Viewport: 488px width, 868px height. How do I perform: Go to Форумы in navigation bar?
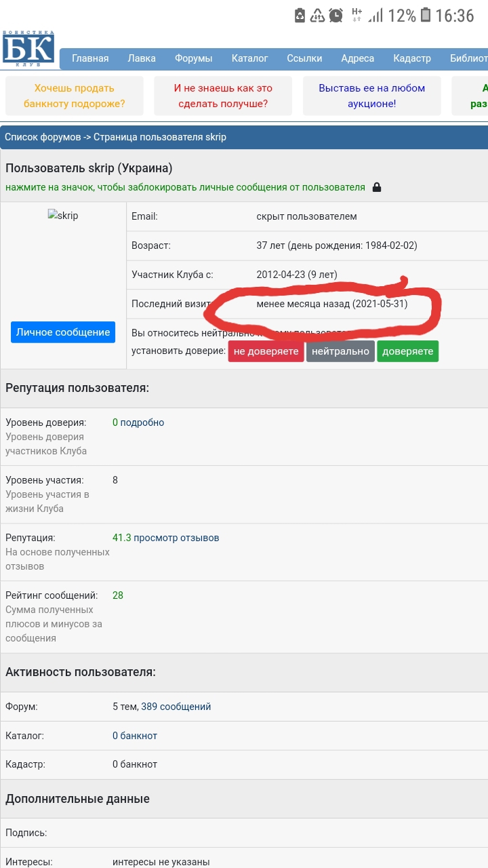pos(193,58)
